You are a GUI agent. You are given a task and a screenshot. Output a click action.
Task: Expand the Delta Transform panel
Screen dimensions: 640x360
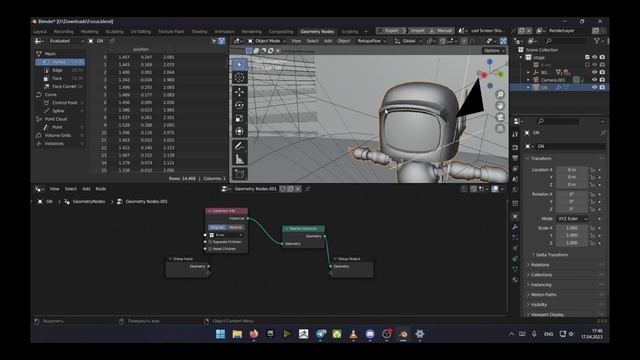[551, 255]
